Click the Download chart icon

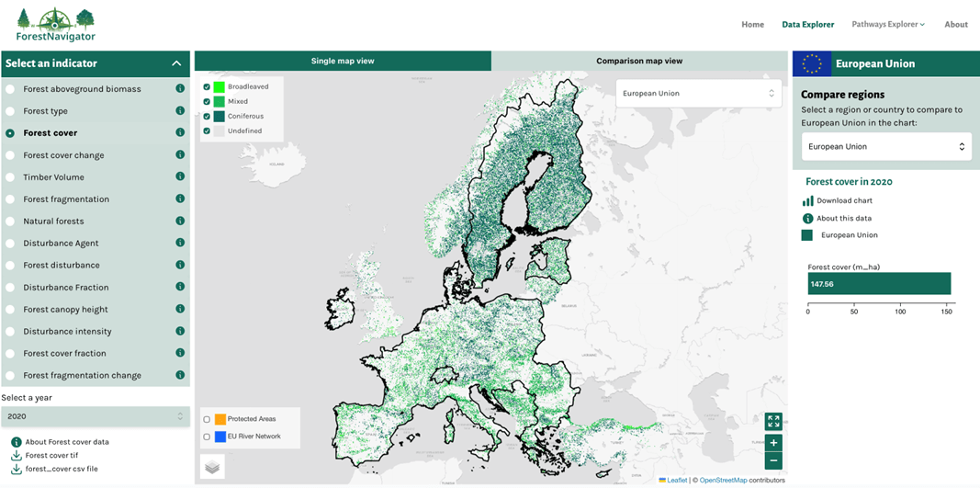tap(807, 200)
